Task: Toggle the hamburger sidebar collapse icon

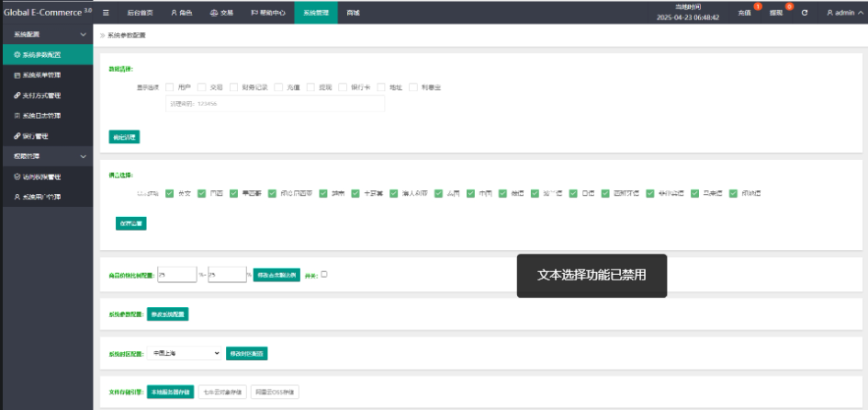Action: [x=106, y=12]
